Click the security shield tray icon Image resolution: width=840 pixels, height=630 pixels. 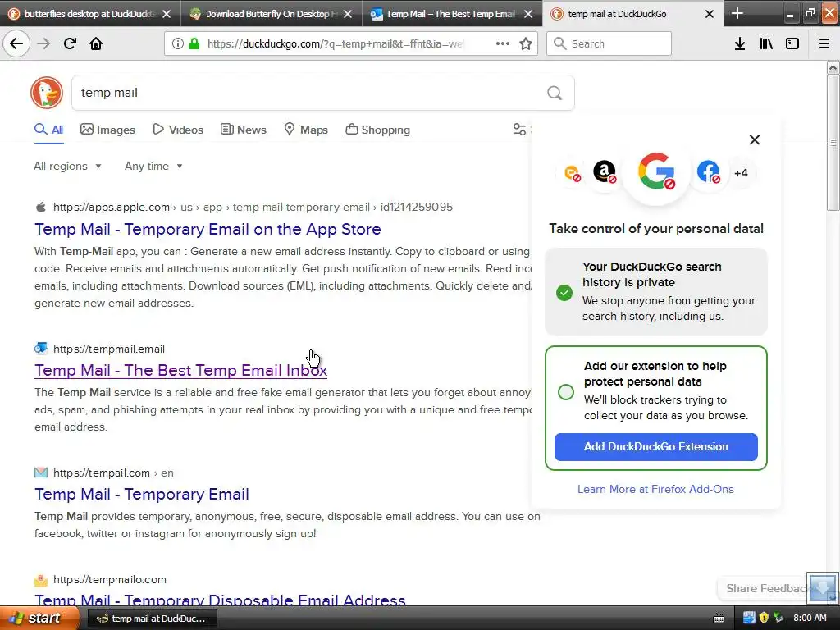(x=764, y=618)
